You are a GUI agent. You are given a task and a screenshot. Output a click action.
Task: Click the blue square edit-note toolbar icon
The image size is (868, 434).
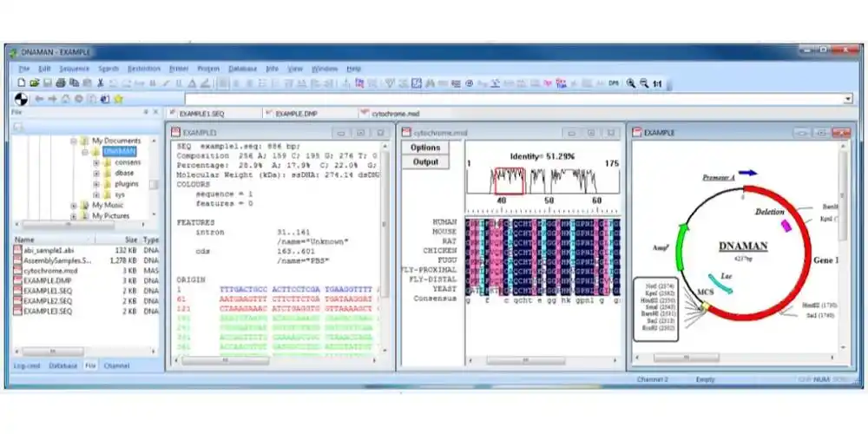417,83
